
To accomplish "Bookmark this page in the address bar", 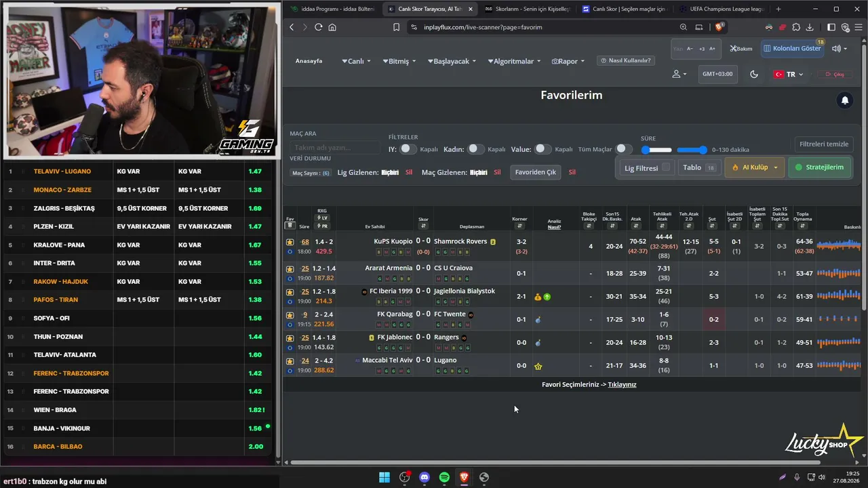I will tap(396, 27).
